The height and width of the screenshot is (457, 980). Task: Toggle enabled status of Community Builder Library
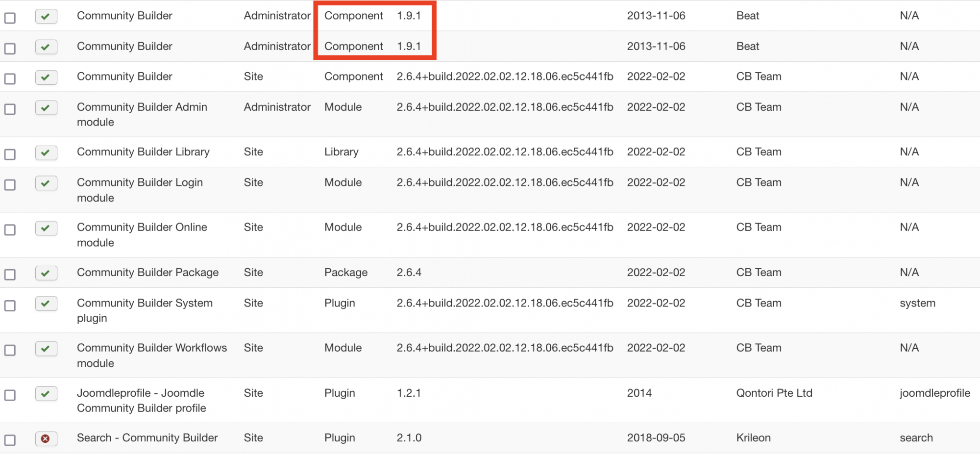click(x=46, y=152)
